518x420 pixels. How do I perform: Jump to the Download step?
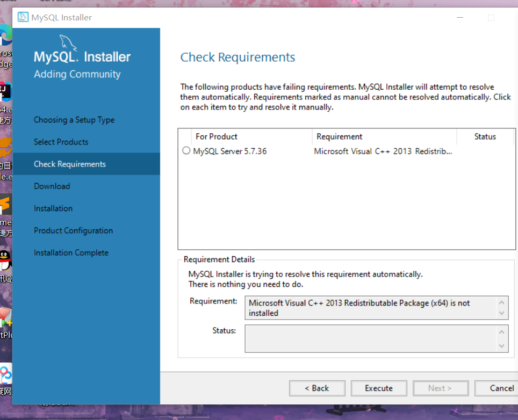pyautogui.click(x=52, y=186)
